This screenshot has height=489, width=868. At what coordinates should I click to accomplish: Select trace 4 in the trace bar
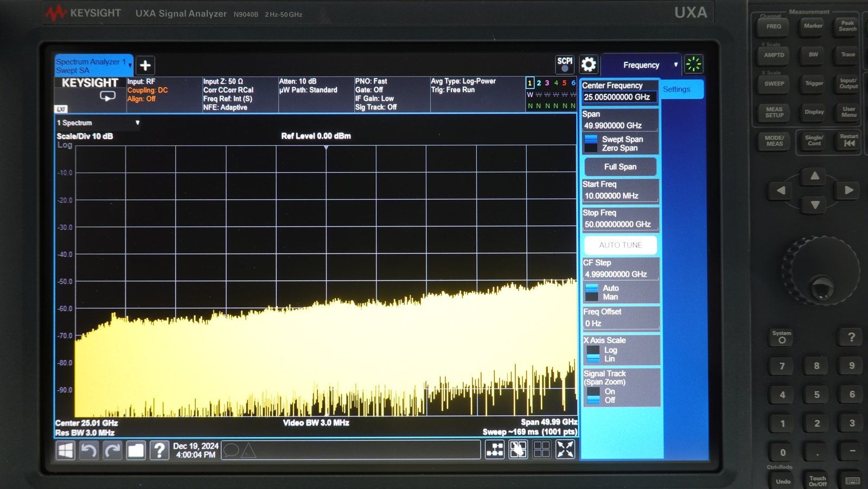pos(556,83)
